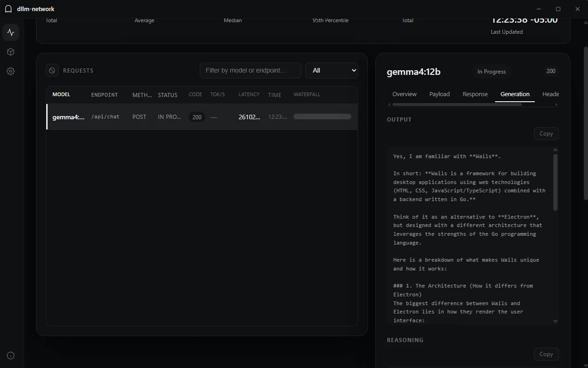This screenshot has height=368, width=588.
Task: Minimize the dllm-network window
Action: [x=539, y=9]
